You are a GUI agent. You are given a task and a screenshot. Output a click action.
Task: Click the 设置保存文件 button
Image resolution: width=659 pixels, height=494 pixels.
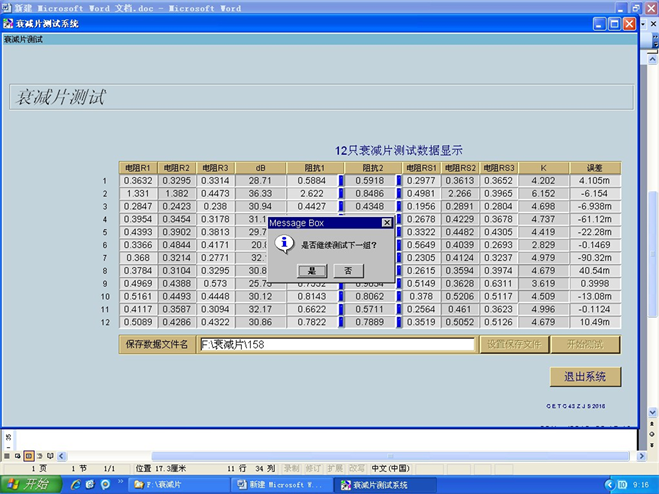[513, 344]
